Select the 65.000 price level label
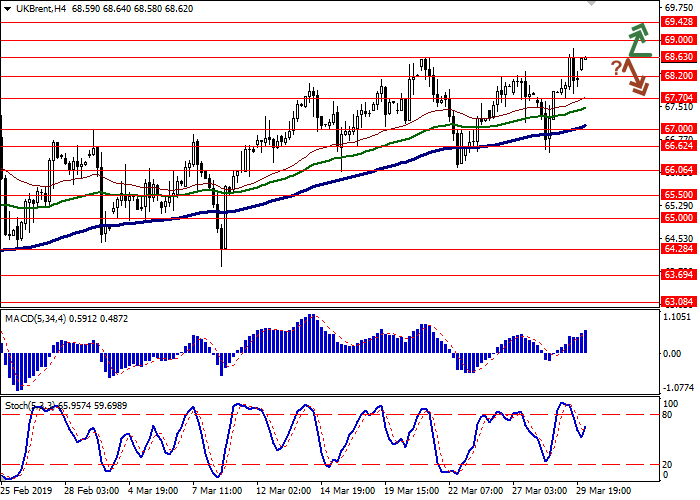Screen dimensions: 700x500 [679, 217]
